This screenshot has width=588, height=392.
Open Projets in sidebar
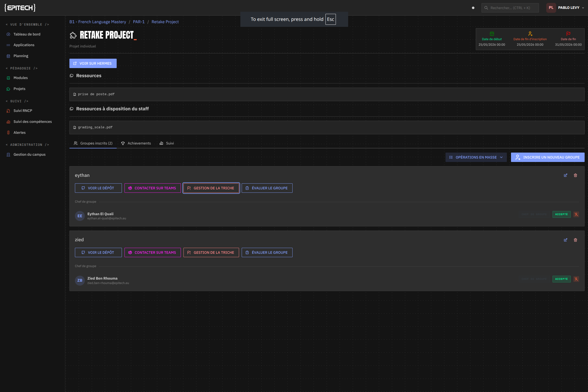coord(19,89)
